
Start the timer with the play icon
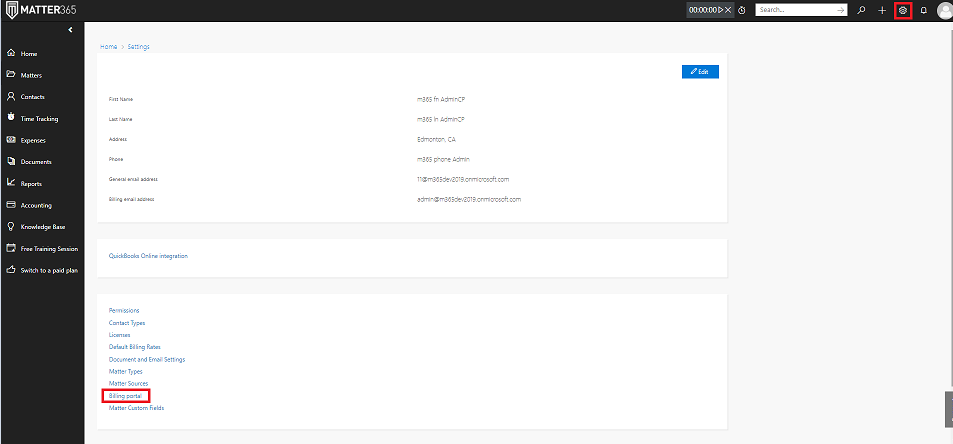[x=720, y=10]
